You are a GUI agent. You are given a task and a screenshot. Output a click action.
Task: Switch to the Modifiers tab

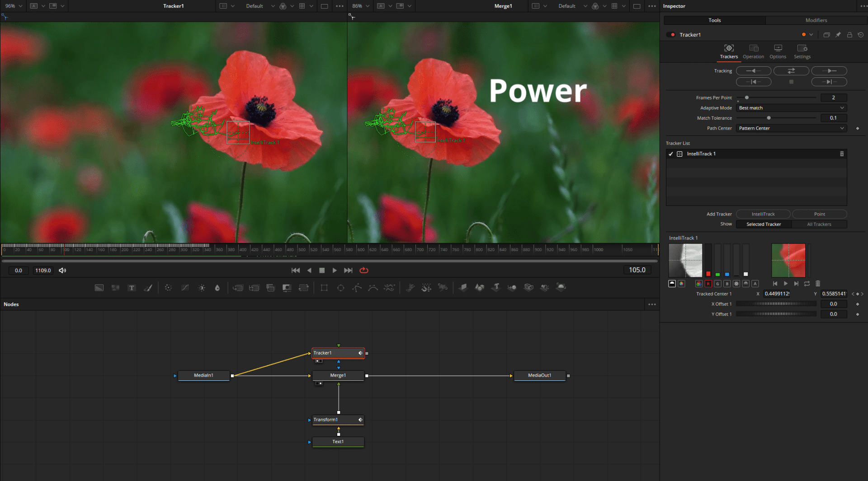[816, 20]
